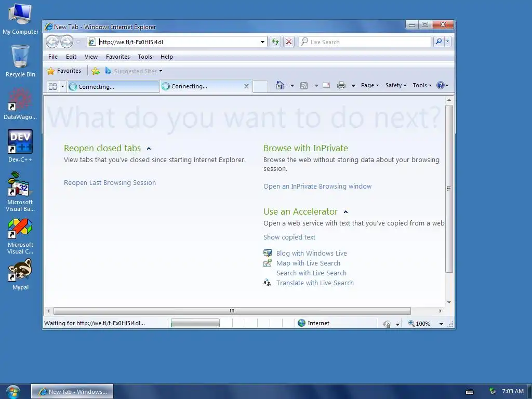Click New Tab - Windows taskbar button

(x=72, y=392)
